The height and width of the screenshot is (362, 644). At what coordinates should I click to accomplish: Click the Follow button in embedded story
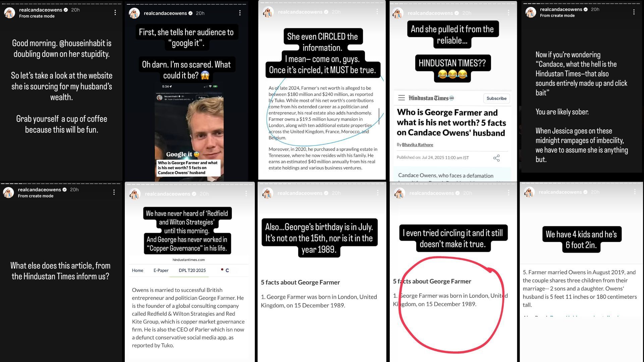click(x=202, y=98)
